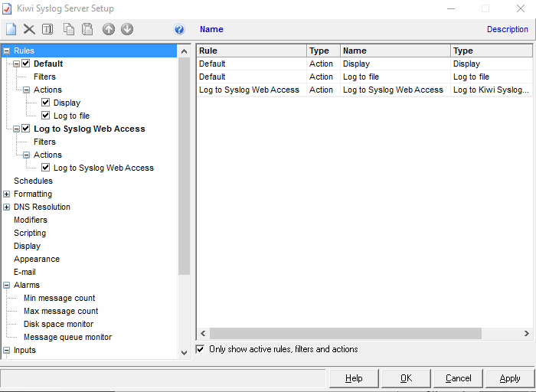
Task: Click the Move Up arrow icon
Action: coord(109,29)
